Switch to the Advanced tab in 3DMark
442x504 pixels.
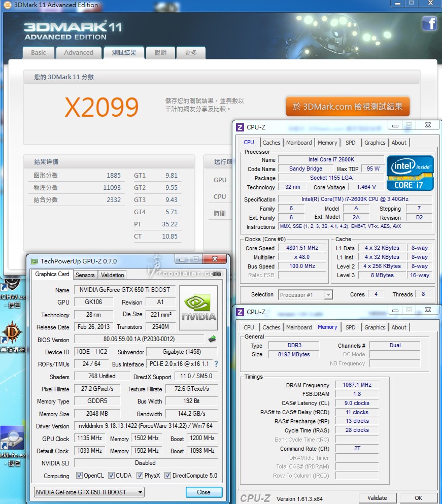click(79, 53)
